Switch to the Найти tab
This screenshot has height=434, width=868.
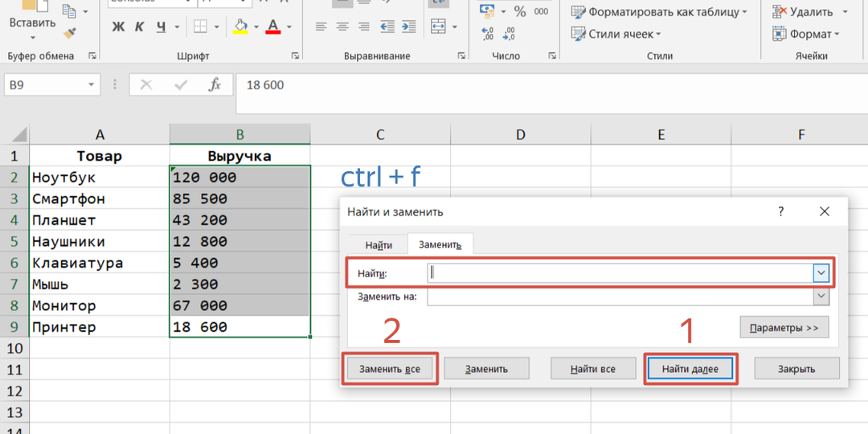(379, 244)
